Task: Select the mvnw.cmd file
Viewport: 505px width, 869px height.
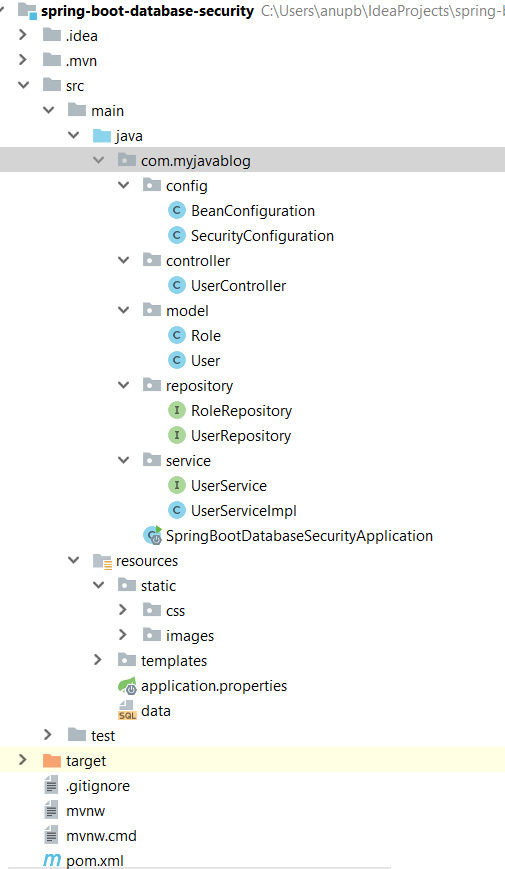Action: coord(101,836)
